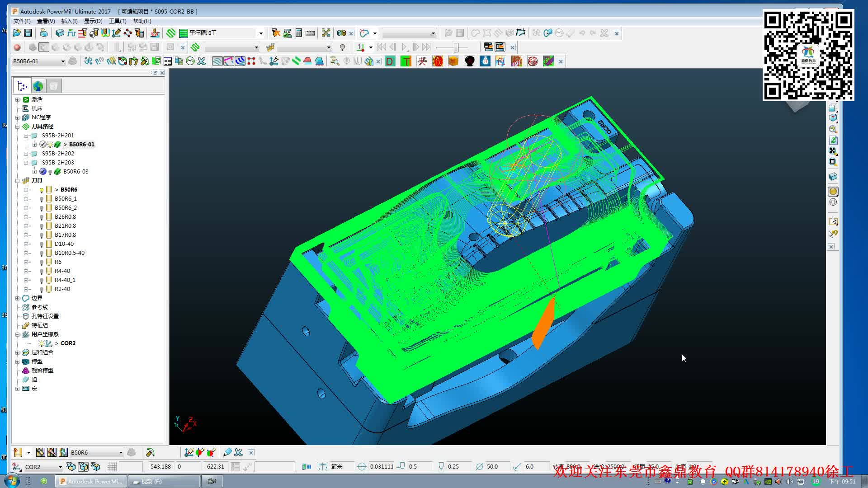868x488 pixels.
Task: Click the orange box macro icon
Action: pyautogui.click(x=453, y=61)
